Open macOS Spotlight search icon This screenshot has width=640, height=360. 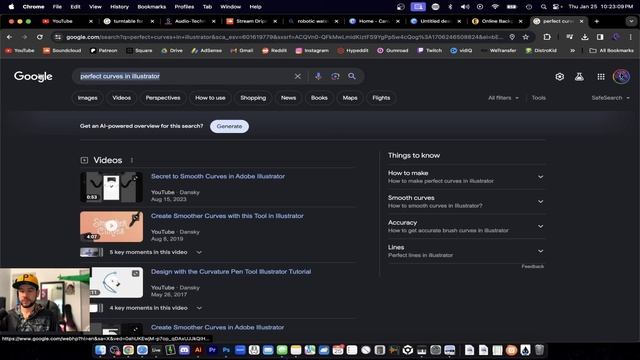pyautogui.click(x=543, y=7)
